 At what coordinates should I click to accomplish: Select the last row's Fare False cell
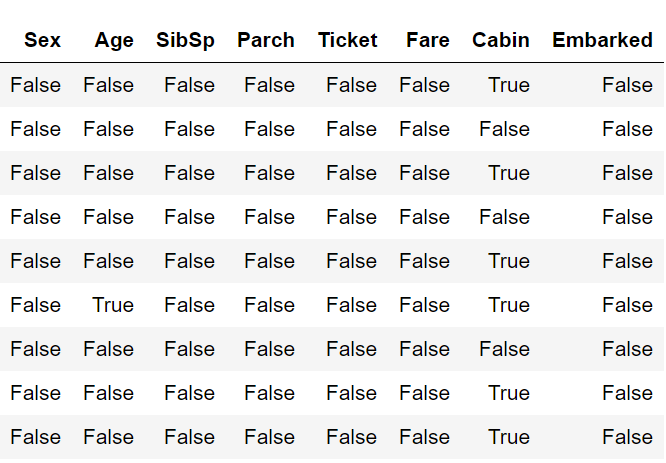point(424,437)
